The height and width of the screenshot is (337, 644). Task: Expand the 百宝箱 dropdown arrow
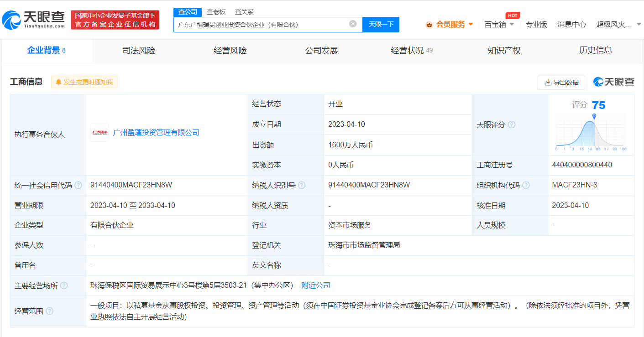pyautogui.click(x=512, y=24)
